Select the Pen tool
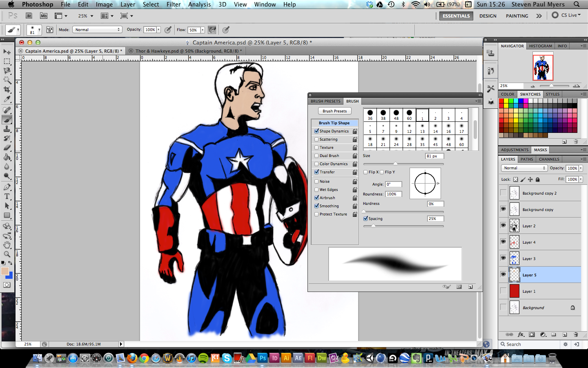The width and height of the screenshot is (588, 368). pyautogui.click(x=7, y=187)
